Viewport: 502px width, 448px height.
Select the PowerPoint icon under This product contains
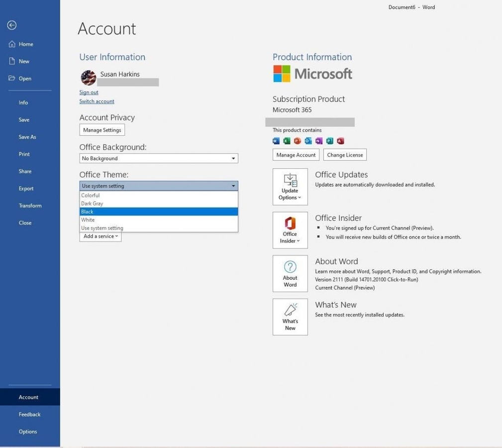coord(297,140)
